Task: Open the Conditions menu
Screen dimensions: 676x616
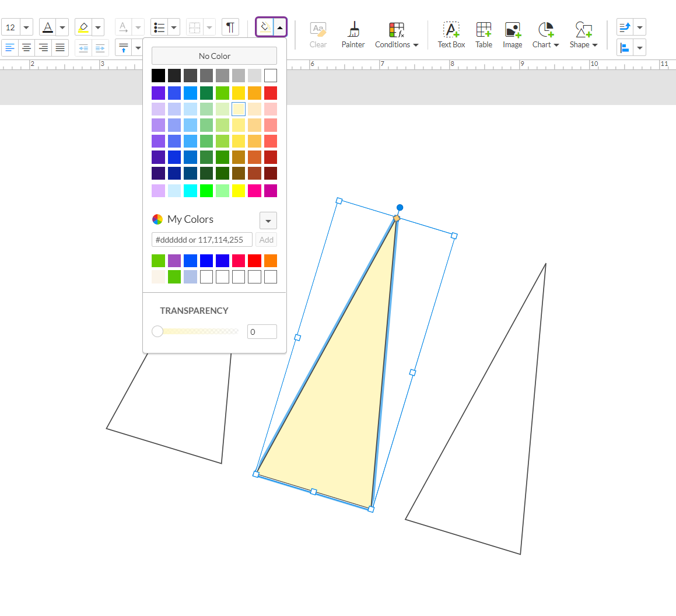Action: coord(397,35)
